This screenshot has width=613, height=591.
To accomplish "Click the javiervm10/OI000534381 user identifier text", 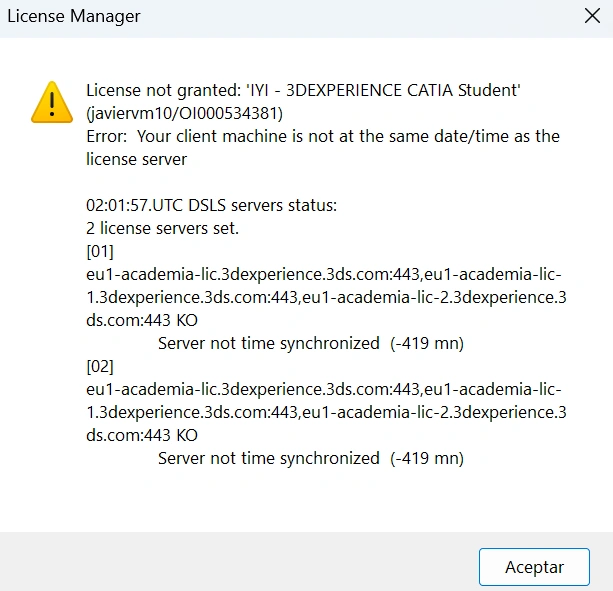I will pos(184,113).
